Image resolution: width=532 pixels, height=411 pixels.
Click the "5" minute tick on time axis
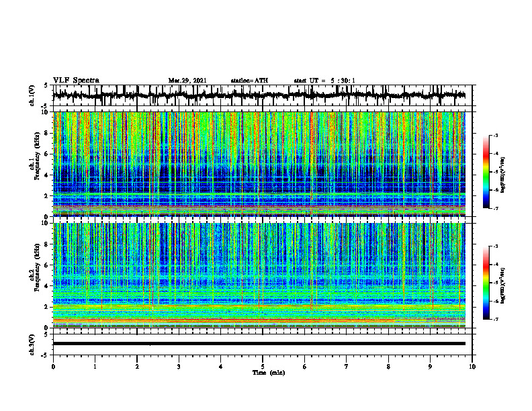(x=263, y=367)
